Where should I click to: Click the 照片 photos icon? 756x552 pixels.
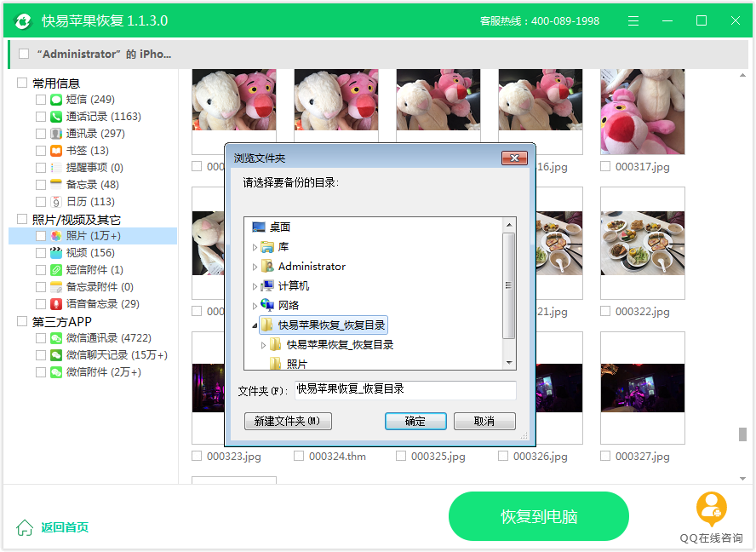click(56, 235)
